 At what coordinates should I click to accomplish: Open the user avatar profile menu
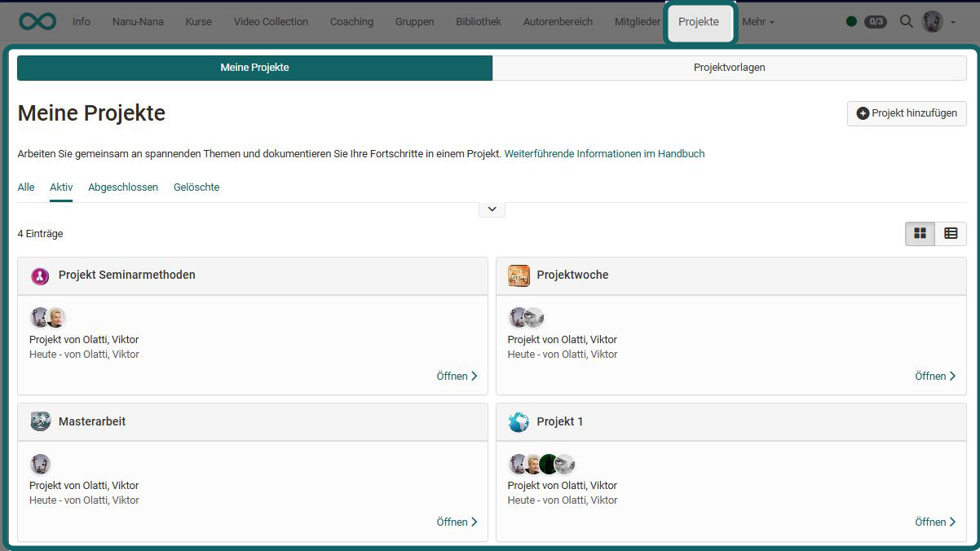[x=938, y=22]
